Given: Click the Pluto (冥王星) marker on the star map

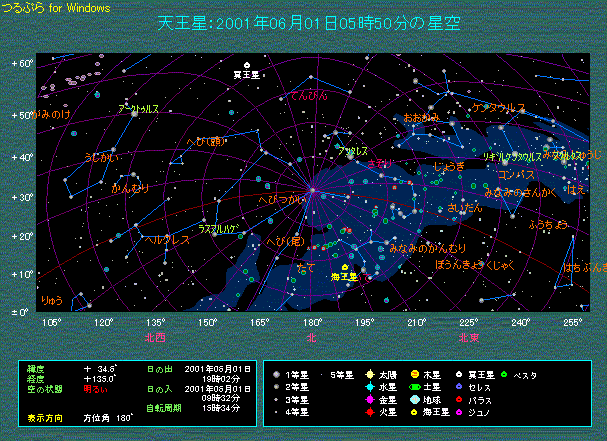Looking at the screenshot, I should (x=246, y=64).
